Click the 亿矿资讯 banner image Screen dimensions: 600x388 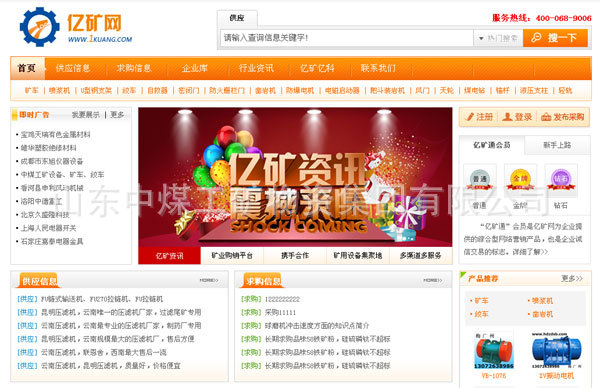(x=295, y=177)
